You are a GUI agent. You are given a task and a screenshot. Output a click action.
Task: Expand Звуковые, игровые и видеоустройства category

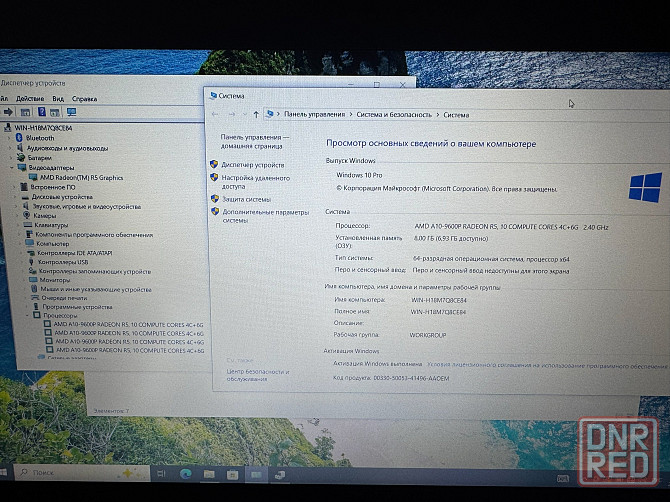[x=16, y=206]
